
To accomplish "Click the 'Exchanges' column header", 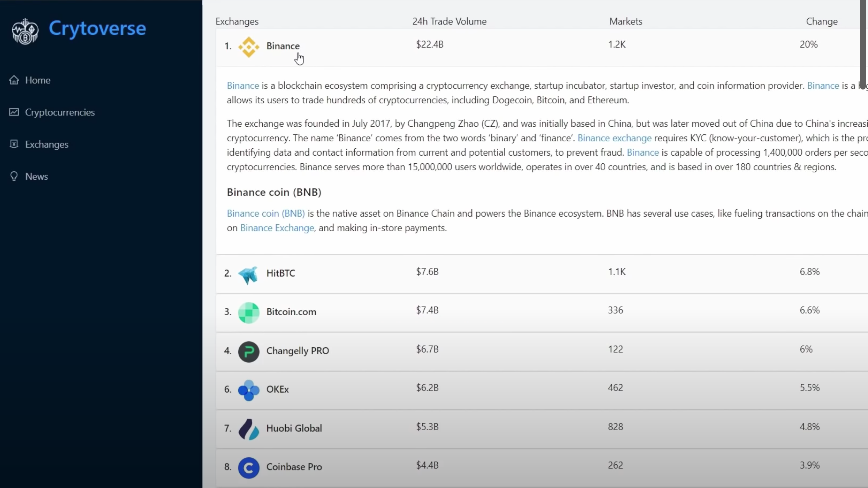I will pyautogui.click(x=237, y=22).
